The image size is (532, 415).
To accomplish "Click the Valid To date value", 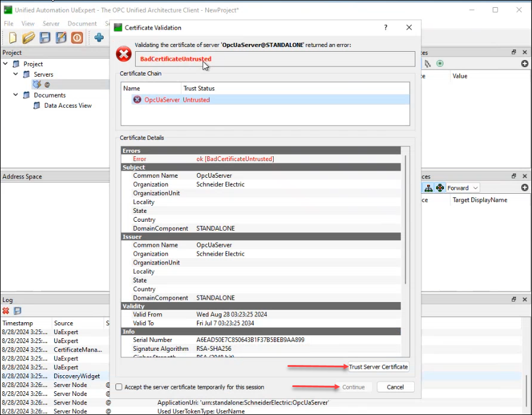I will point(225,323).
